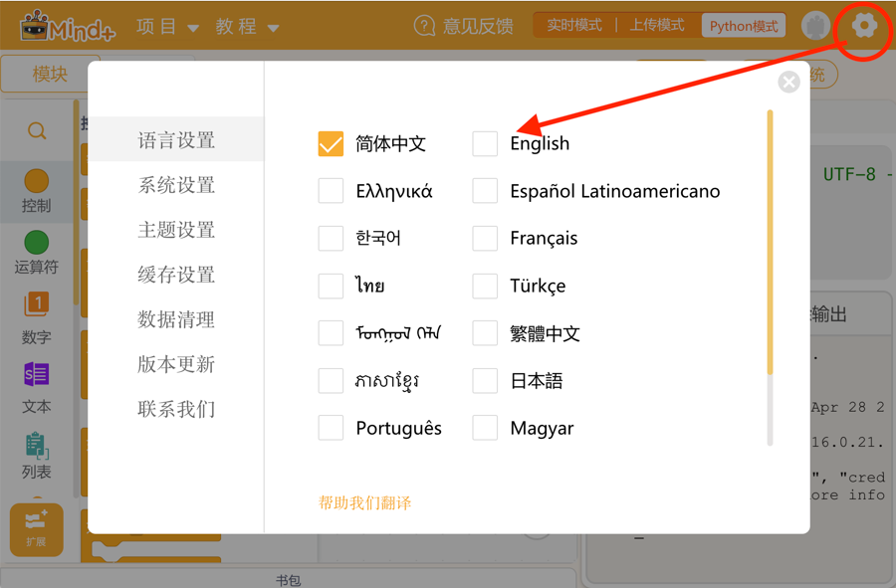The width and height of the screenshot is (896, 588).
Task: Uncheck the 简体中文 checkbox
Action: 331,143
